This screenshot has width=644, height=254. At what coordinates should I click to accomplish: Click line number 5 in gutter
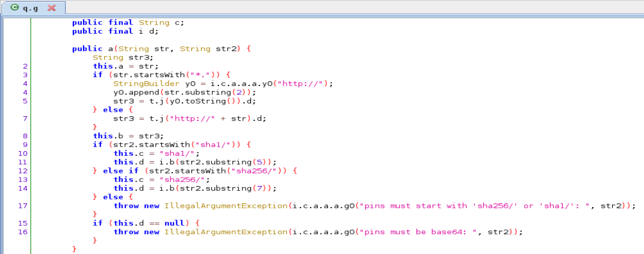pos(25,101)
